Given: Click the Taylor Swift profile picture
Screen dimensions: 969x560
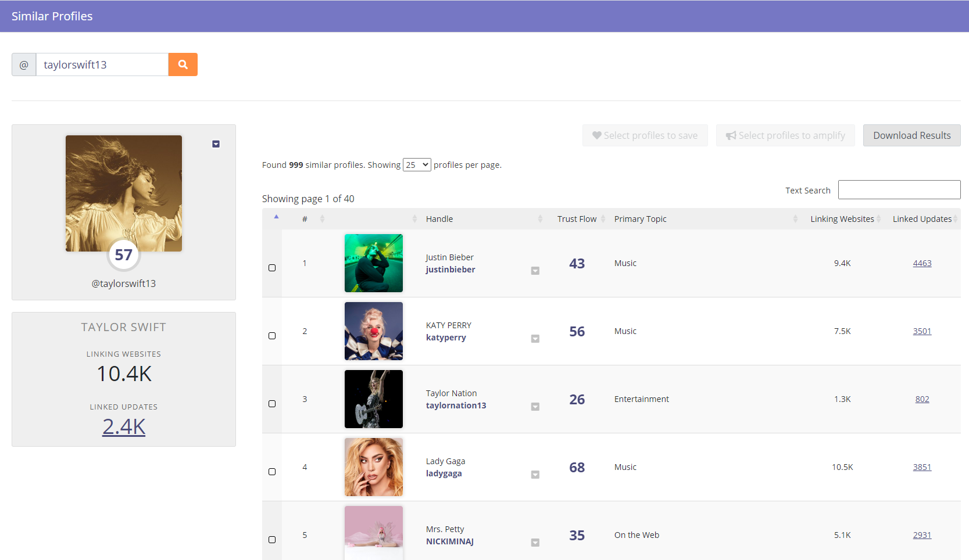Looking at the screenshot, I should point(124,193).
